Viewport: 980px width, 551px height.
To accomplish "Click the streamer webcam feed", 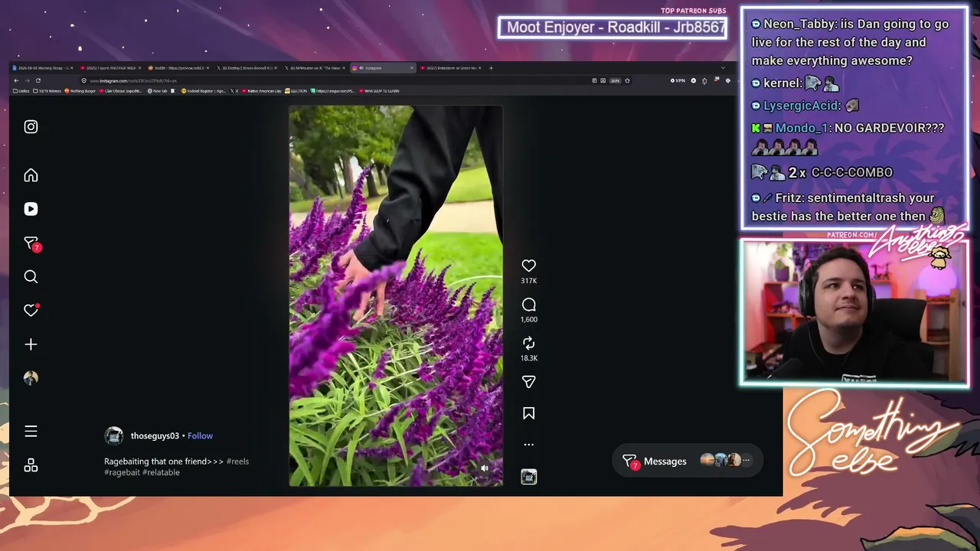I will click(854, 312).
